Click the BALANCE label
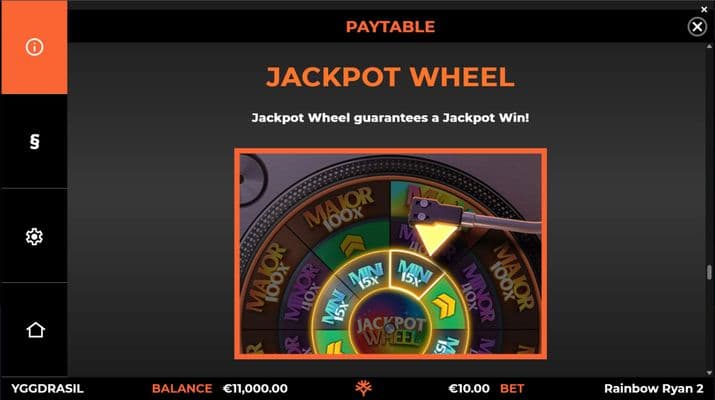The width and height of the screenshot is (715, 400). 182,389
